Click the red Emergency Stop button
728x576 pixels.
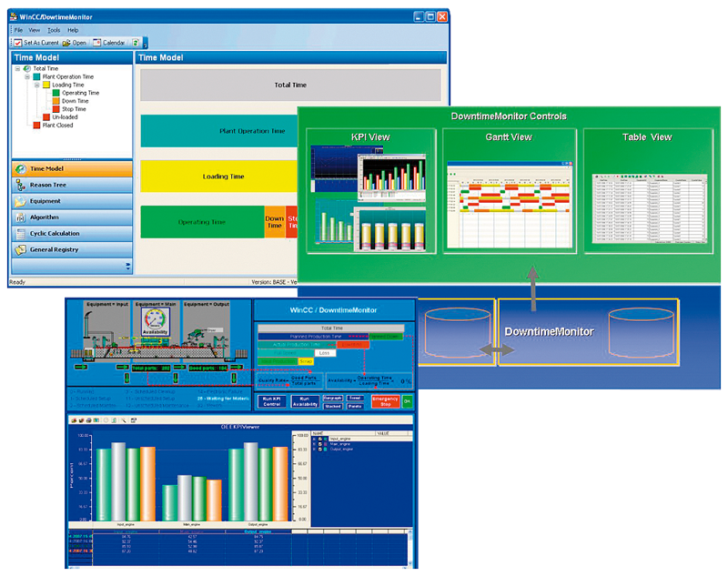385,401
